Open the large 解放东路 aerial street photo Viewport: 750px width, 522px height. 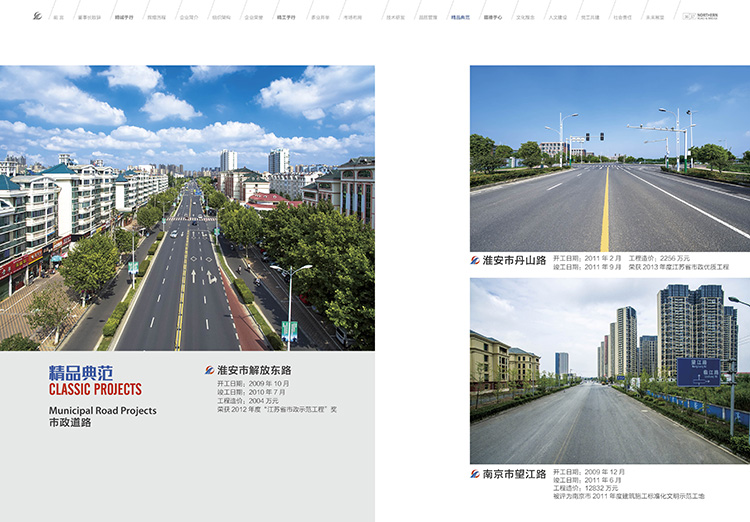click(x=187, y=208)
